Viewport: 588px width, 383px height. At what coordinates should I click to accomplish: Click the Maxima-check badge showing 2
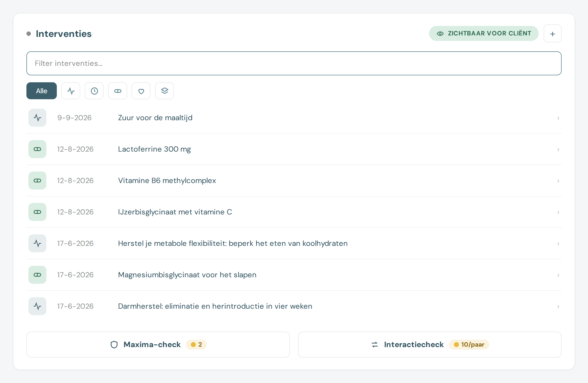coord(196,345)
